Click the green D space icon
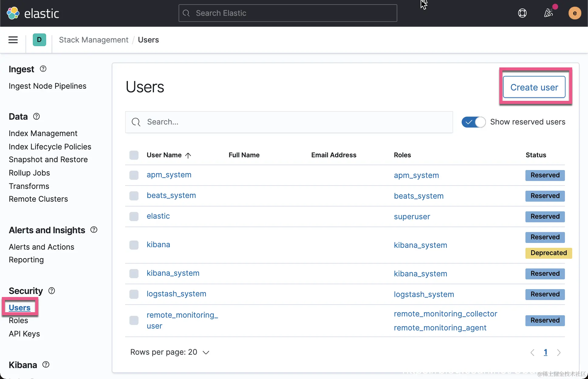This screenshot has width=588, height=379. tap(39, 40)
